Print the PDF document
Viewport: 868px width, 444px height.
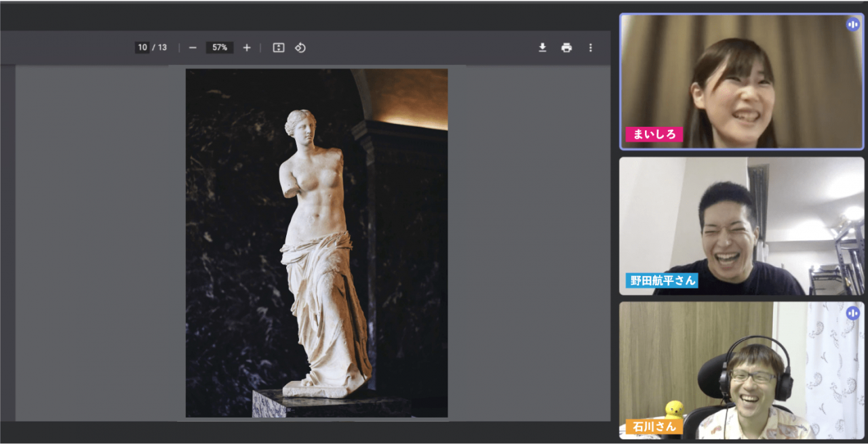[566, 47]
